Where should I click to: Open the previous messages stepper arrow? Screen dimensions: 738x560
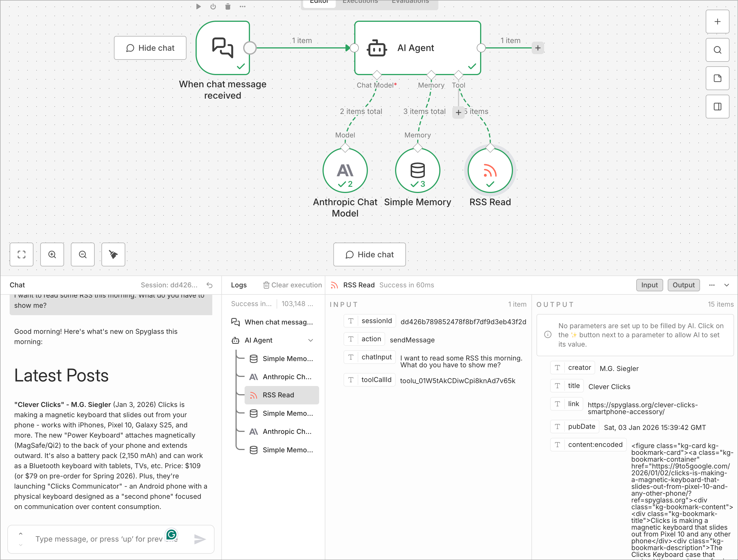click(21, 534)
